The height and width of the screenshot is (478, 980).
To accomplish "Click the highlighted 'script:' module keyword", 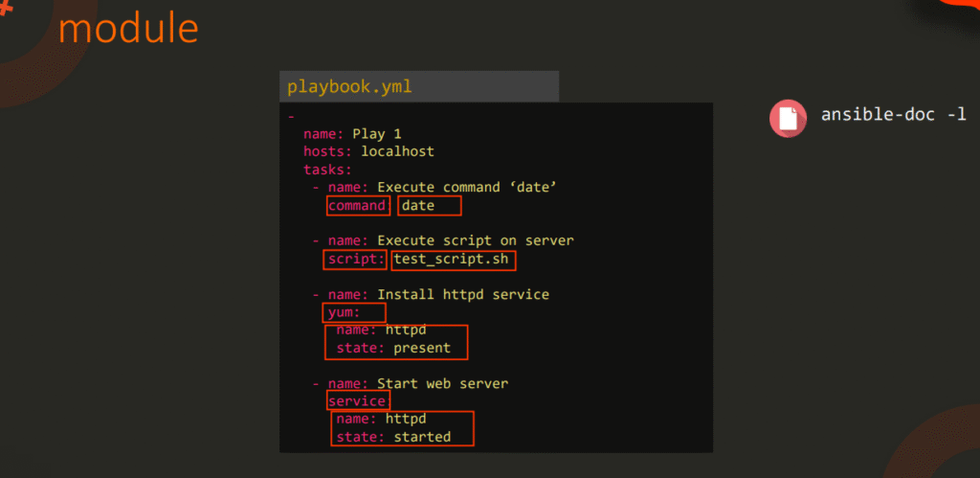I will click(x=356, y=260).
